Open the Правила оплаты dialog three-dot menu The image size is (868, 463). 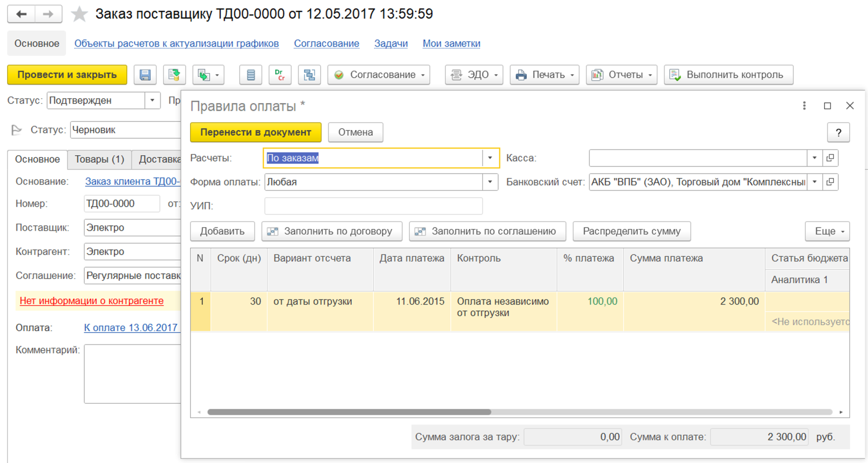(x=804, y=106)
